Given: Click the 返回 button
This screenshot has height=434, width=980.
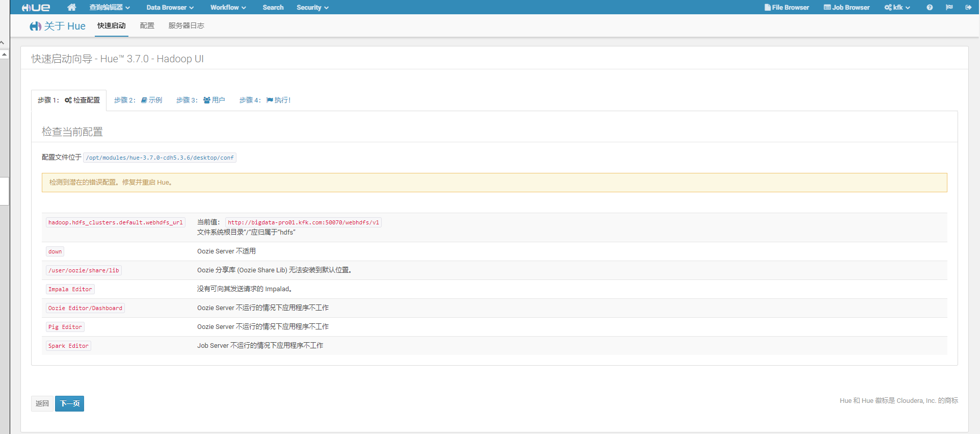Looking at the screenshot, I should [x=42, y=403].
